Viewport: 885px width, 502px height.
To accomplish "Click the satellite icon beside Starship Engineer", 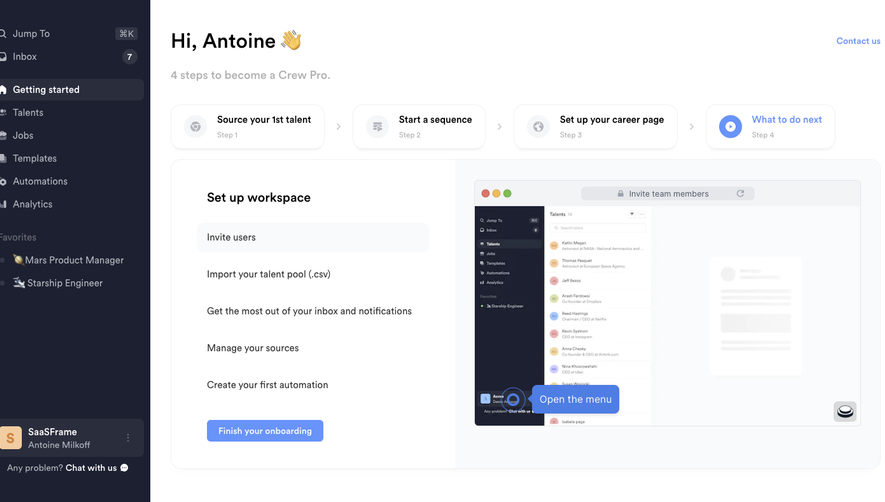I will click(19, 283).
